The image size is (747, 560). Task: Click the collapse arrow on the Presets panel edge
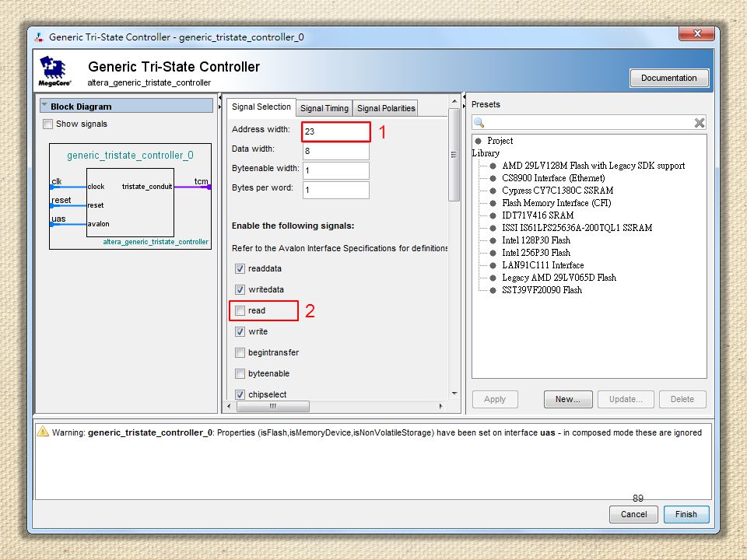pos(464,98)
